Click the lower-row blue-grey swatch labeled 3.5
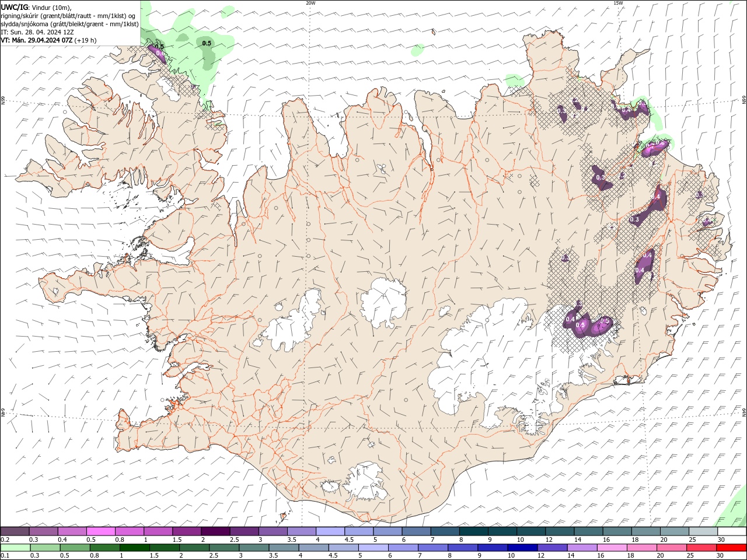 pyautogui.click(x=284, y=548)
